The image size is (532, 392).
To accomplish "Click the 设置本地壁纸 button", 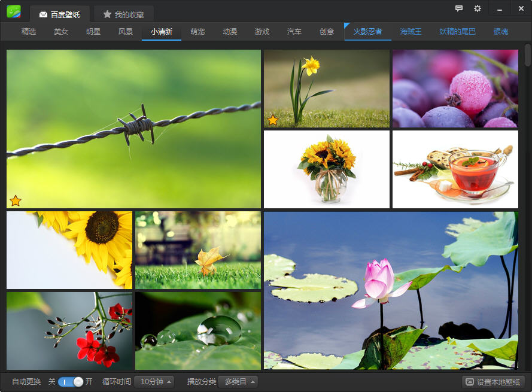I will 493,382.
